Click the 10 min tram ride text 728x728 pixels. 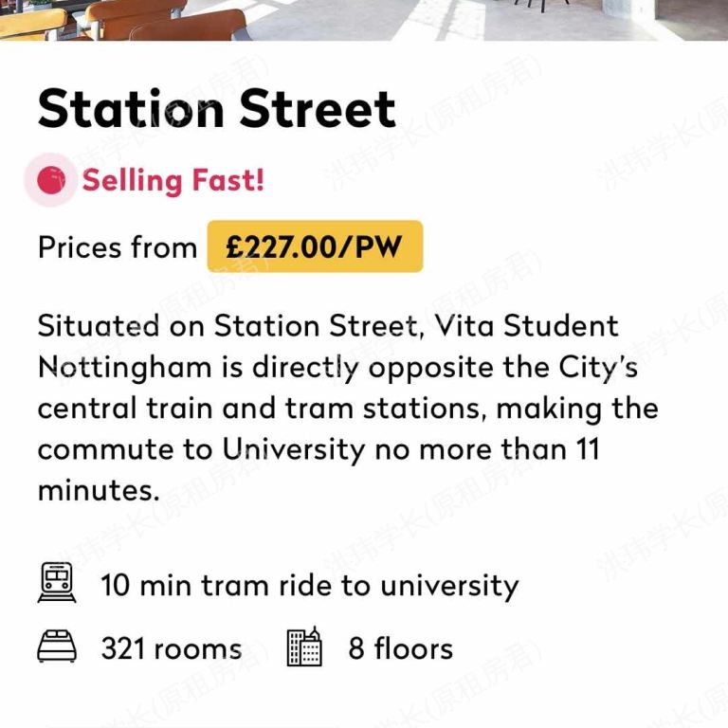[309, 586]
